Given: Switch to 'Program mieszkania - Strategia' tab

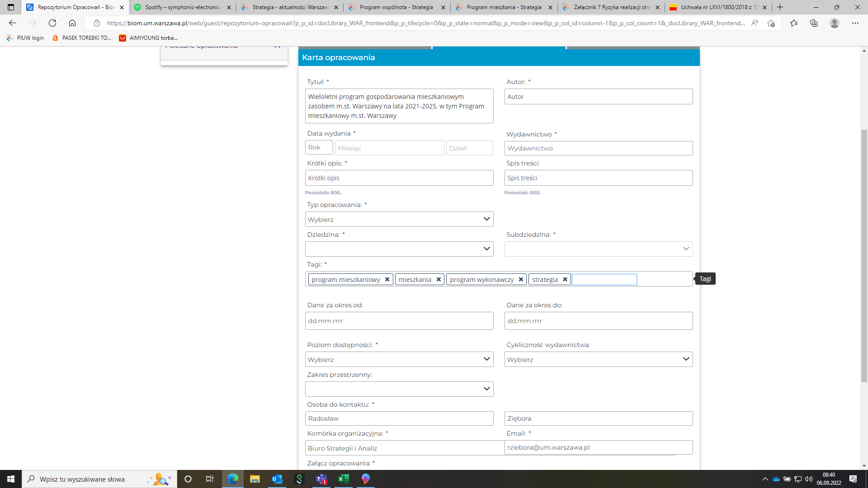Looking at the screenshot, I should click(x=504, y=7).
